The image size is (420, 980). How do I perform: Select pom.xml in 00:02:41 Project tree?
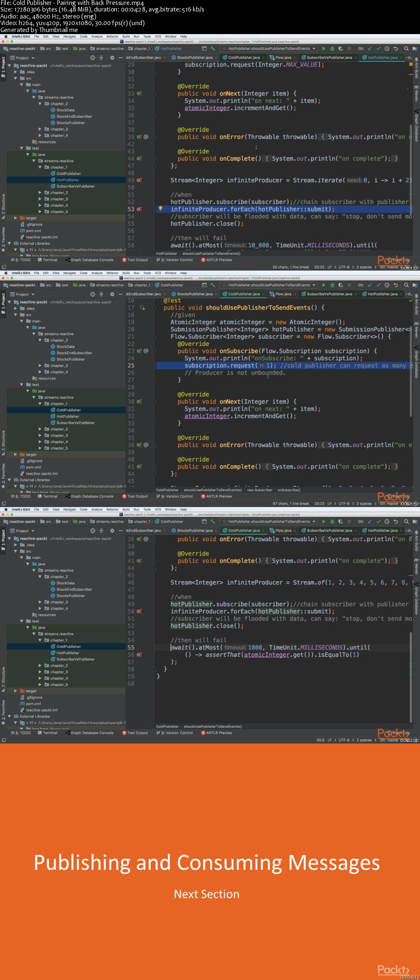(30, 704)
